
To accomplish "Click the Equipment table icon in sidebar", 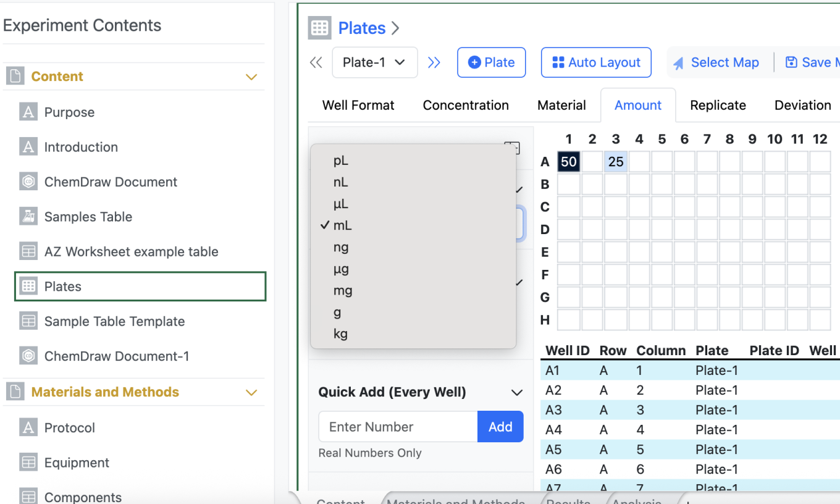I will pyautogui.click(x=28, y=462).
